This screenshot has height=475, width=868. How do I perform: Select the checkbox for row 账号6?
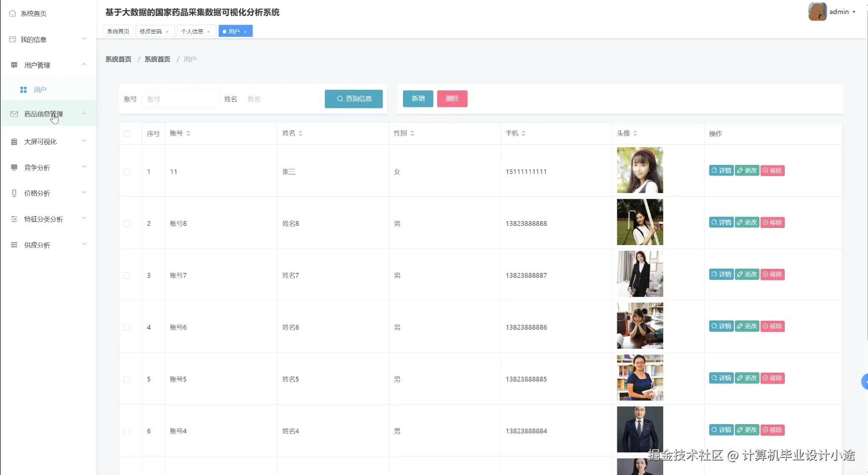(127, 328)
